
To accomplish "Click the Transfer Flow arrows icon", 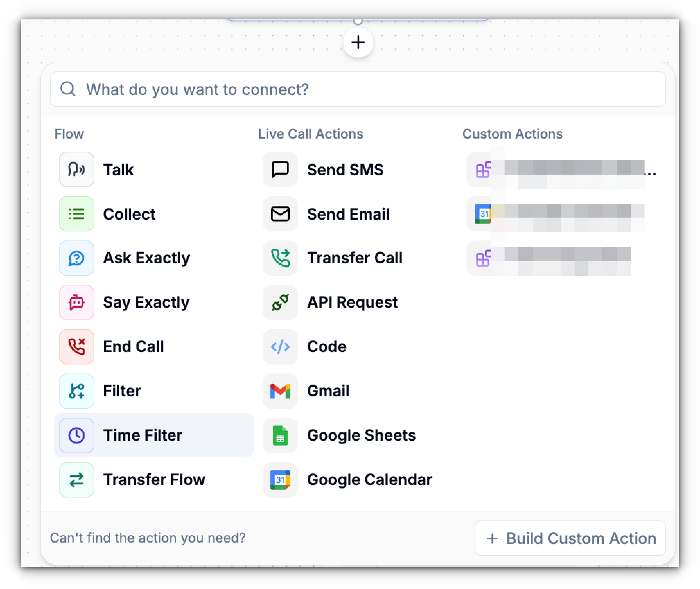I will point(76,480).
